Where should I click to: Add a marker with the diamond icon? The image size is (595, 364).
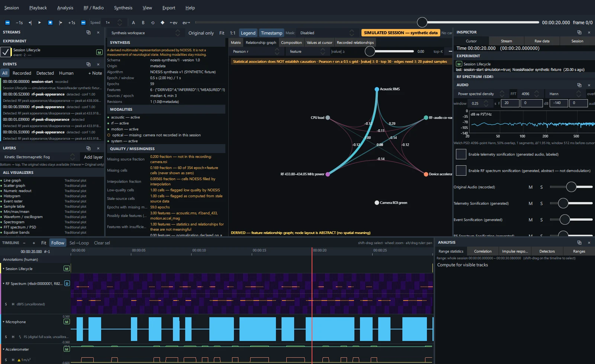click(x=163, y=23)
